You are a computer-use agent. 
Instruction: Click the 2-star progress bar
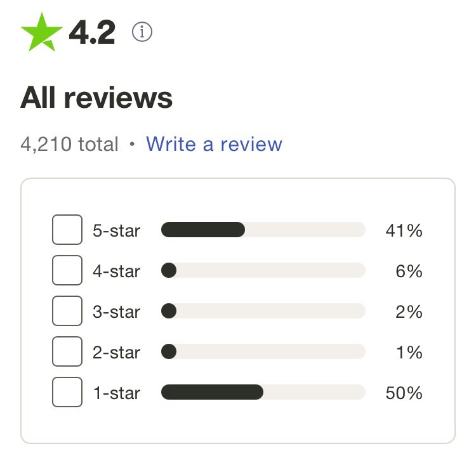coord(263,351)
